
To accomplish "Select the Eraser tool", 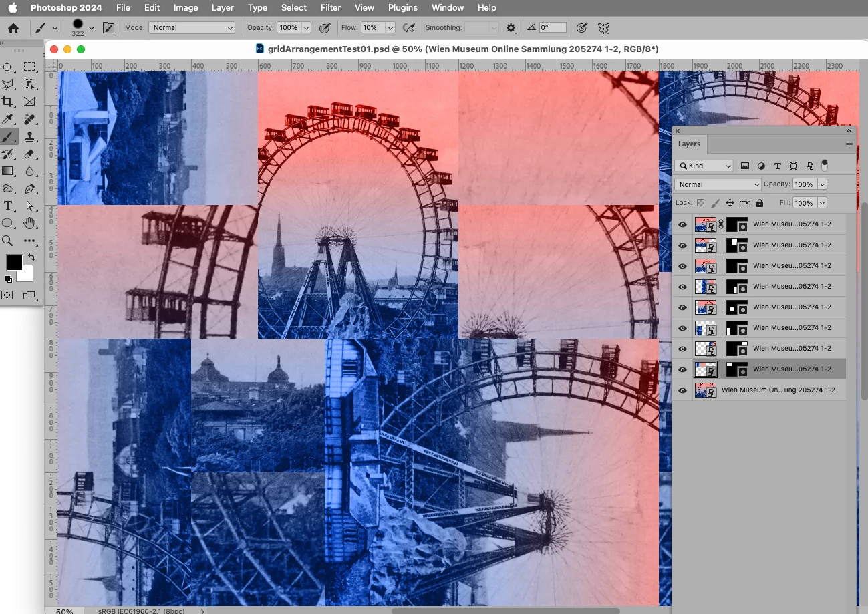I will pos(29,154).
